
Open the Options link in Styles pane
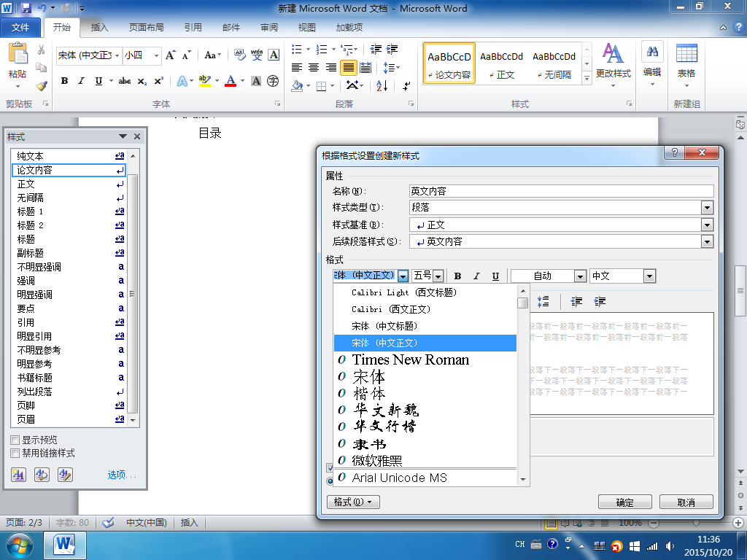[x=122, y=475]
